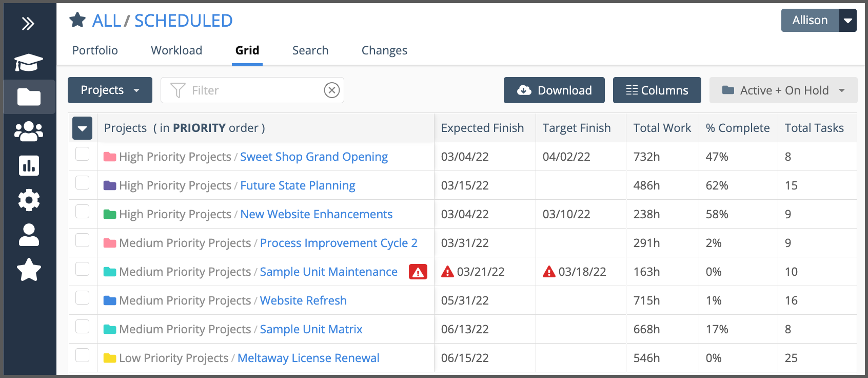Open Active + On Hold status dropdown
This screenshot has width=868, height=378.
click(783, 90)
